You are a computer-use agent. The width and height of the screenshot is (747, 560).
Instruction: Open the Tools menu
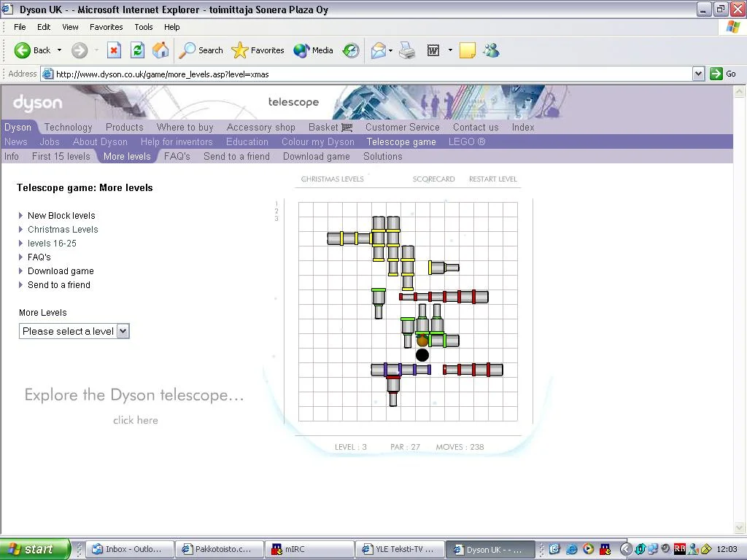tap(144, 27)
